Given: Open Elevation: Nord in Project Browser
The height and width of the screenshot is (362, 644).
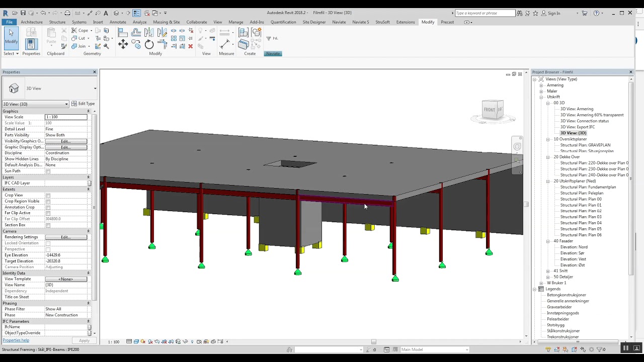Looking at the screenshot, I should (574, 247).
